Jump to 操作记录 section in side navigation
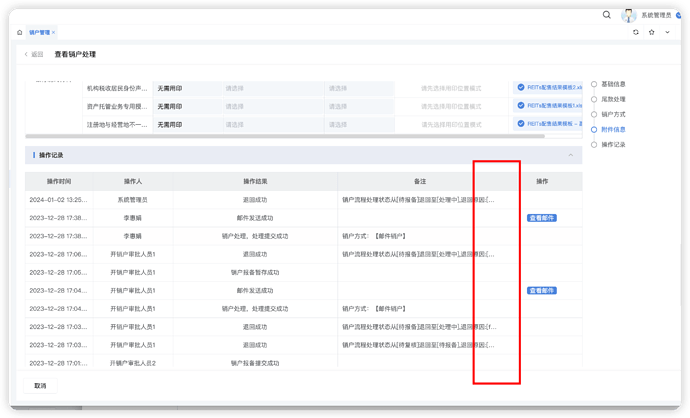The image size is (690, 418). (613, 144)
